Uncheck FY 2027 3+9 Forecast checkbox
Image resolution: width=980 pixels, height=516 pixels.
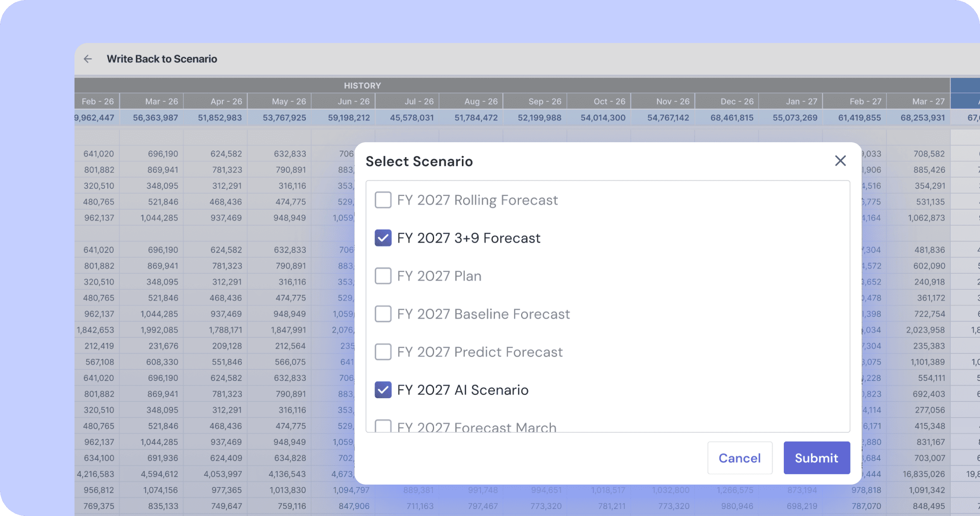click(383, 238)
